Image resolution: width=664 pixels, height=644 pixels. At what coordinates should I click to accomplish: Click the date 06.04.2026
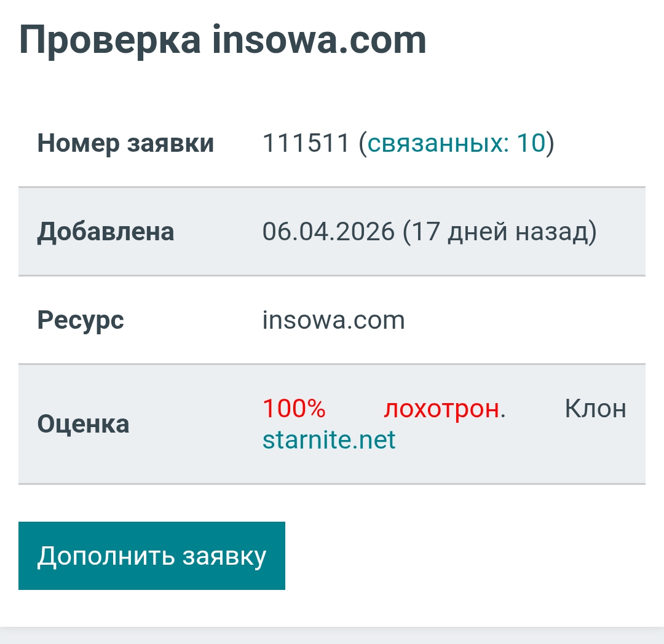328,232
